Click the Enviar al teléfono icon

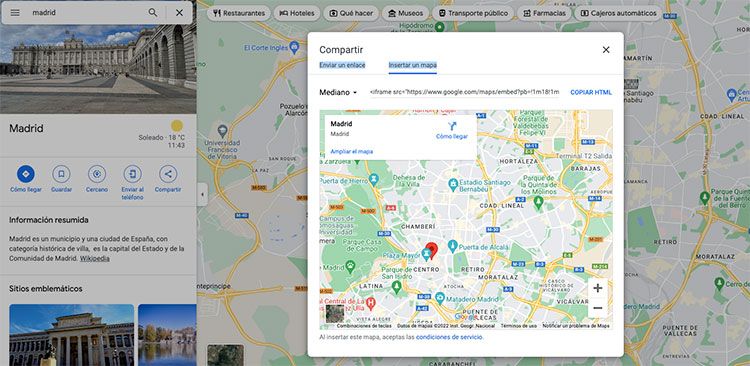[132, 174]
